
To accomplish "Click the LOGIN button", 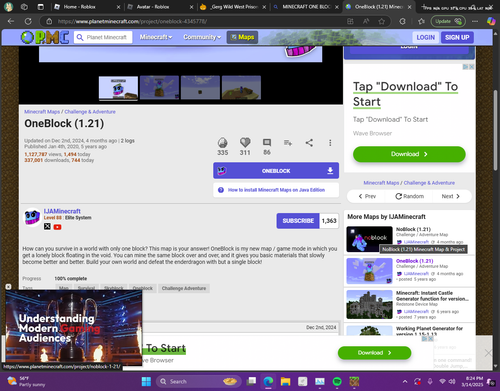I will (x=425, y=37).
